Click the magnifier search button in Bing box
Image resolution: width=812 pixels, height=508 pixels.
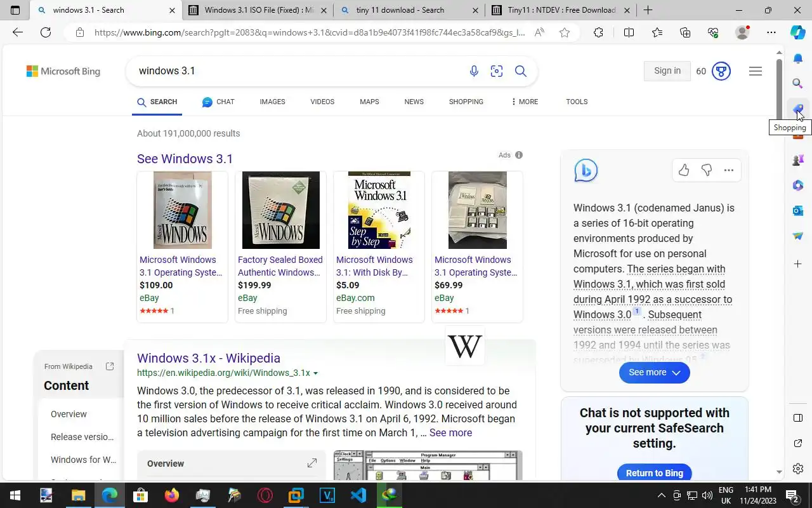(521, 71)
